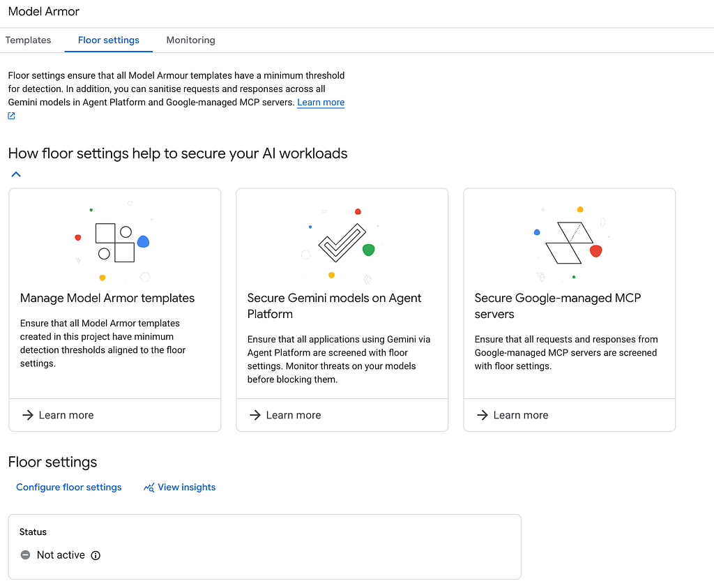The image size is (714, 588).
Task: Follow the Learn more link in description
Action: [x=321, y=103]
